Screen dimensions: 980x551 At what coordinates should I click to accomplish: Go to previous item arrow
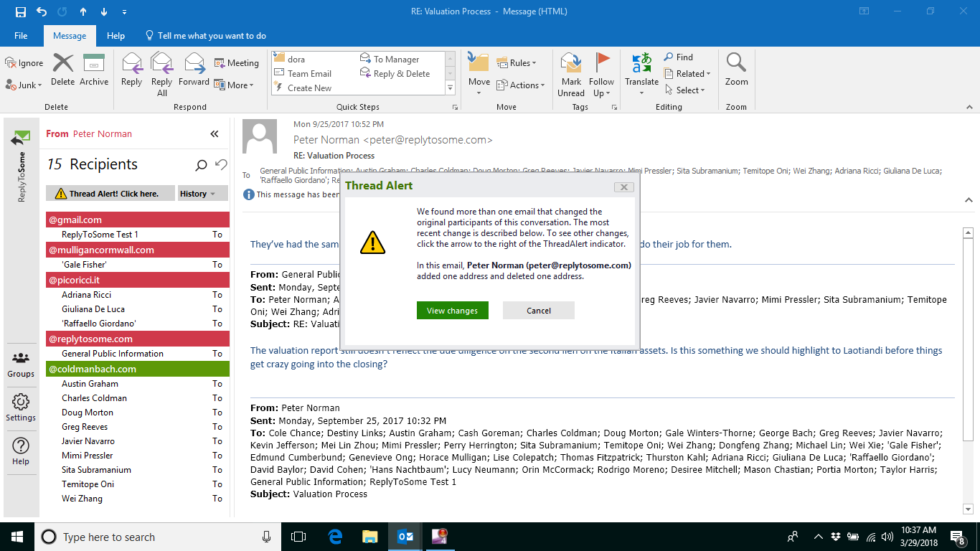83,11
